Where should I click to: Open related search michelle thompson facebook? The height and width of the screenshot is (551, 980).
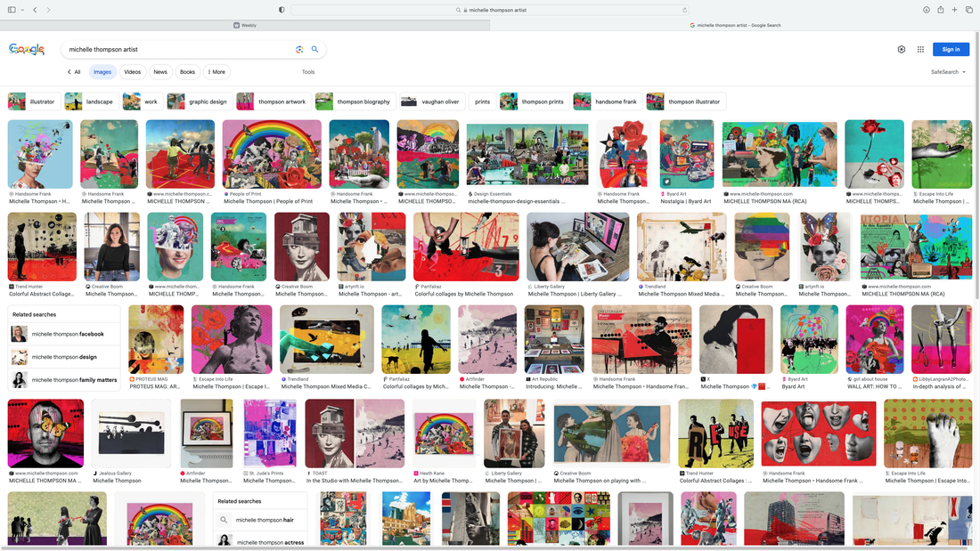[x=64, y=334]
